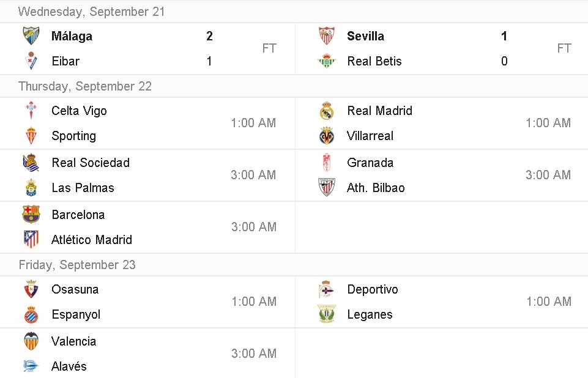Image resolution: width=588 pixels, height=378 pixels.
Task: Click FT status of Málaga vs Eibar
Action: [269, 48]
